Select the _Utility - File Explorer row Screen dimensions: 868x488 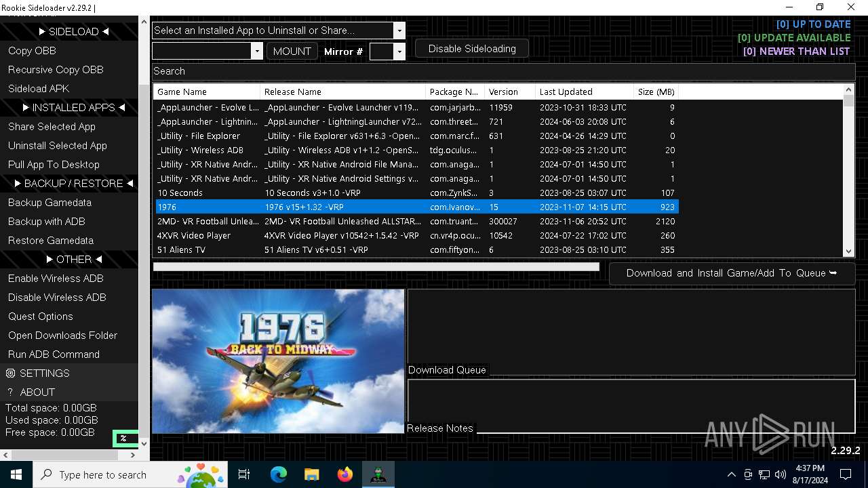416,136
